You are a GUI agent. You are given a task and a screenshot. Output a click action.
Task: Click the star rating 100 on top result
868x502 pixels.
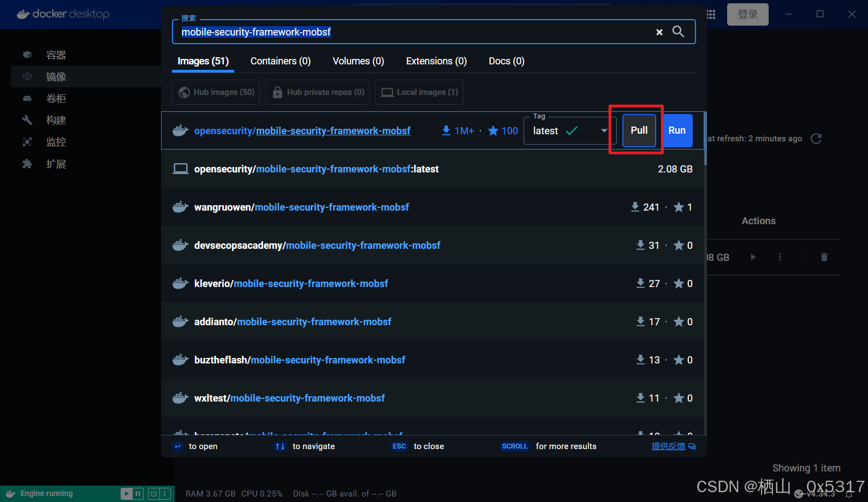coord(503,131)
